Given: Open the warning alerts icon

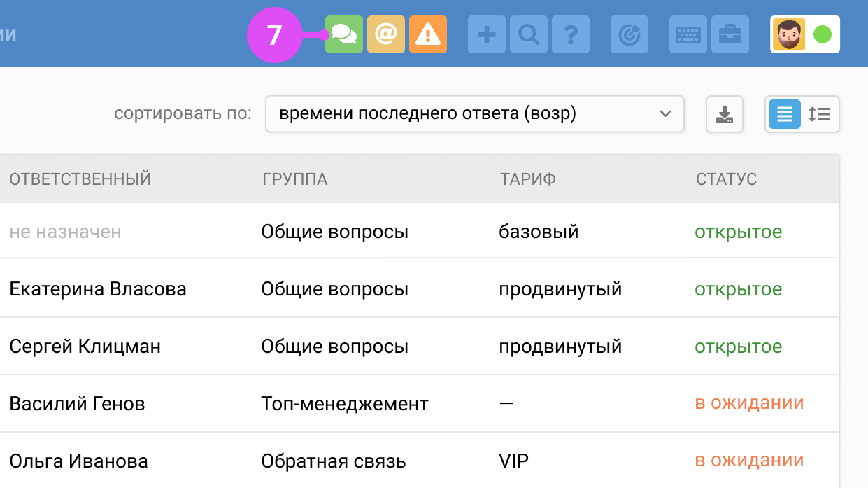Looking at the screenshot, I should [427, 34].
